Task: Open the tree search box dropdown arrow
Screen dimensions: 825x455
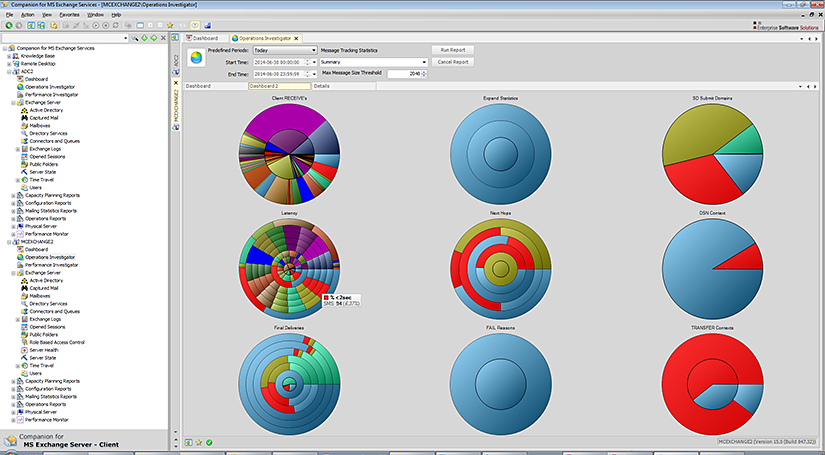Action: click(x=125, y=38)
